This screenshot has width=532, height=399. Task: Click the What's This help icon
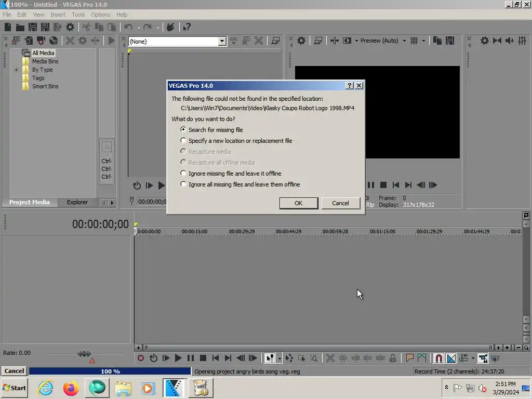point(187,27)
